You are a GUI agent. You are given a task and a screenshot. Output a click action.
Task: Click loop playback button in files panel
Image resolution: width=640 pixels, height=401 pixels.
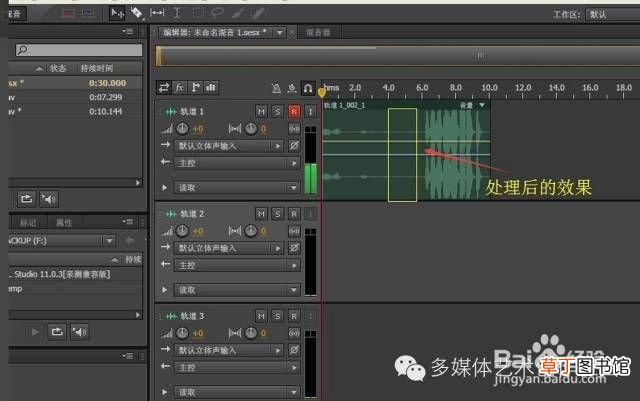27,199
